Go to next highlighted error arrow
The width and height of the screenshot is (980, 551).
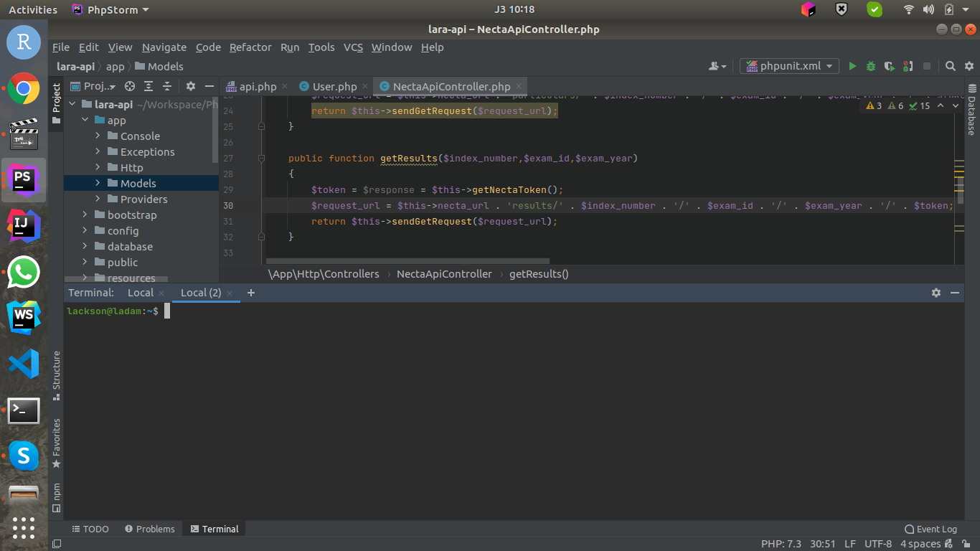[955, 105]
